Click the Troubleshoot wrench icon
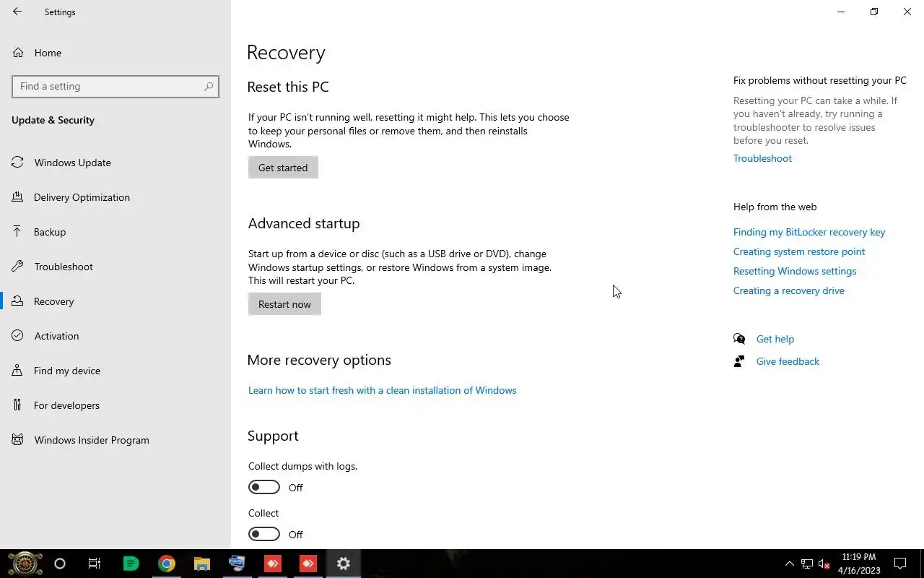The image size is (924, 578). 18,267
